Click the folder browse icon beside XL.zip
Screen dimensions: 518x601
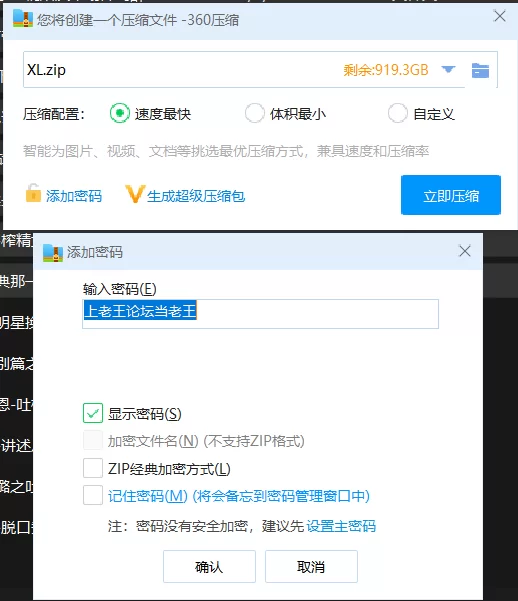coord(480,71)
